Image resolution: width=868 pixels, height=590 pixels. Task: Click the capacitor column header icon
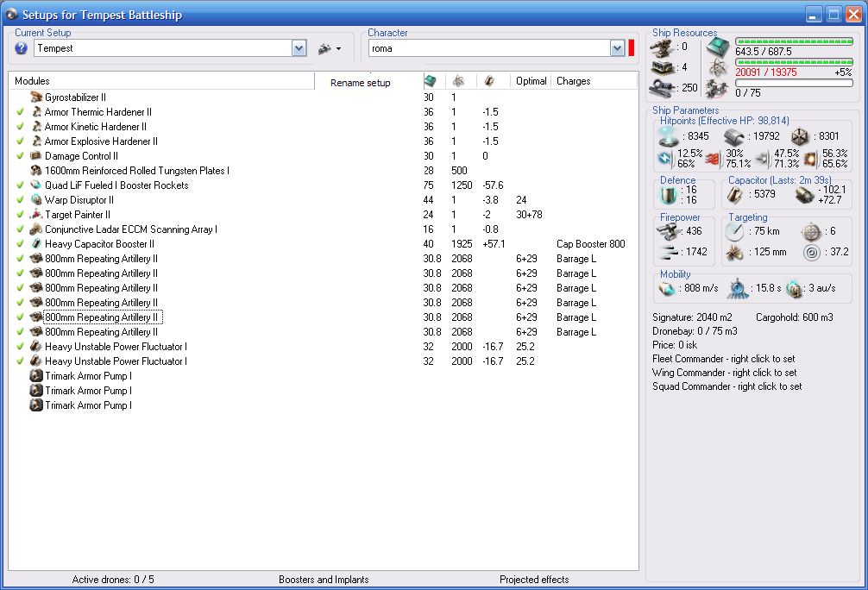489,81
